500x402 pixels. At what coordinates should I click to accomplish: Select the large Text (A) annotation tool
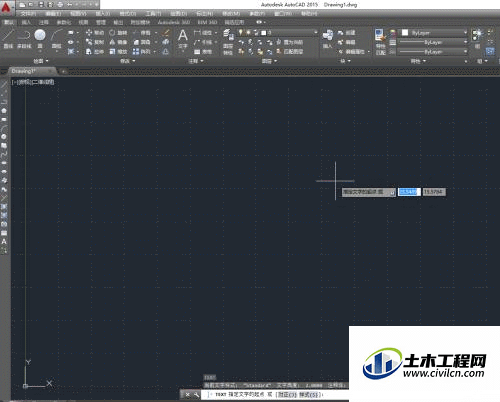coord(182,38)
